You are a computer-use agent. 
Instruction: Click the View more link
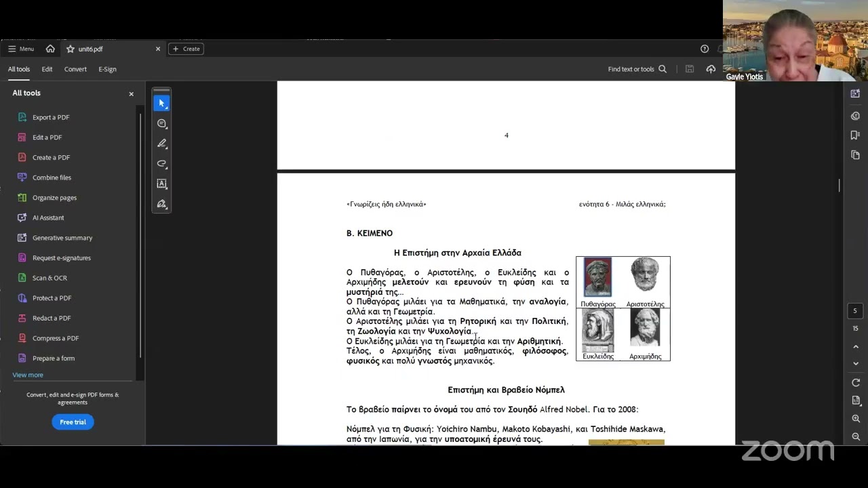[x=28, y=375]
